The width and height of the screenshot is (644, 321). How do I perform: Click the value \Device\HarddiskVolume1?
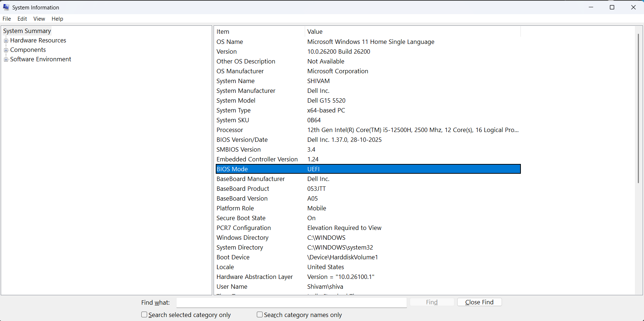click(x=343, y=257)
